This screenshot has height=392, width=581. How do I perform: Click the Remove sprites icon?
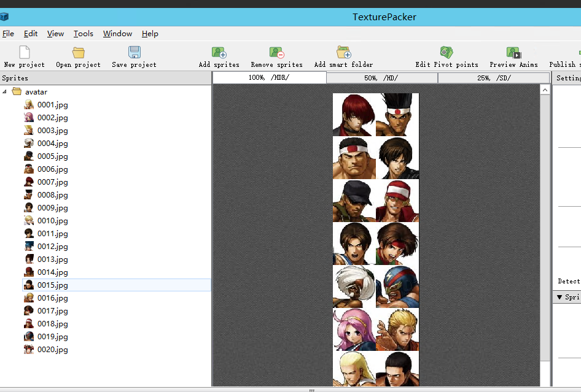click(277, 52)
